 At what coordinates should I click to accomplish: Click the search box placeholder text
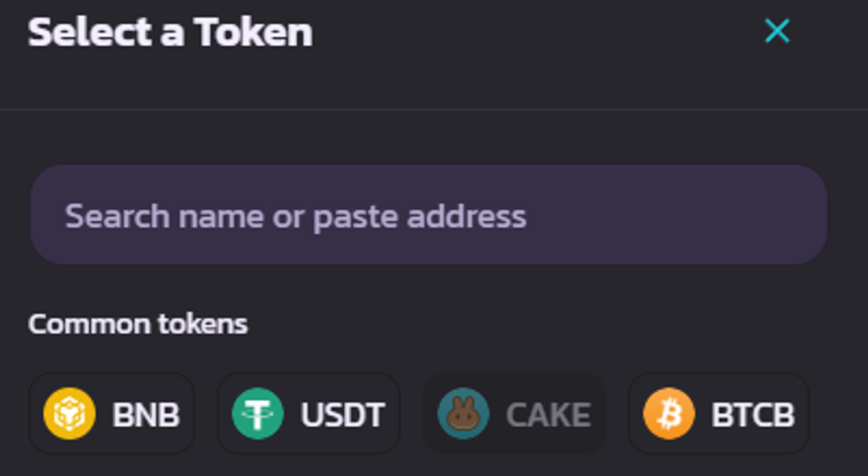(x=295, y=216)
